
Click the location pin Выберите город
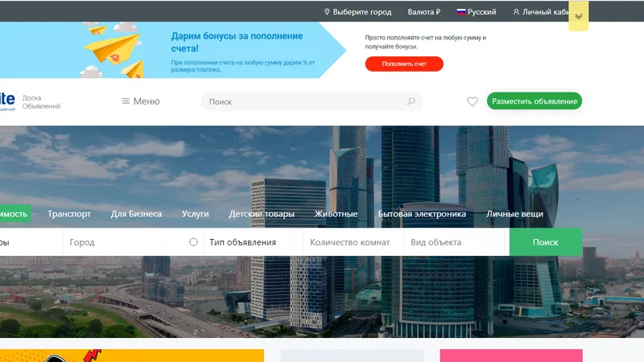(x=357, y=12)
